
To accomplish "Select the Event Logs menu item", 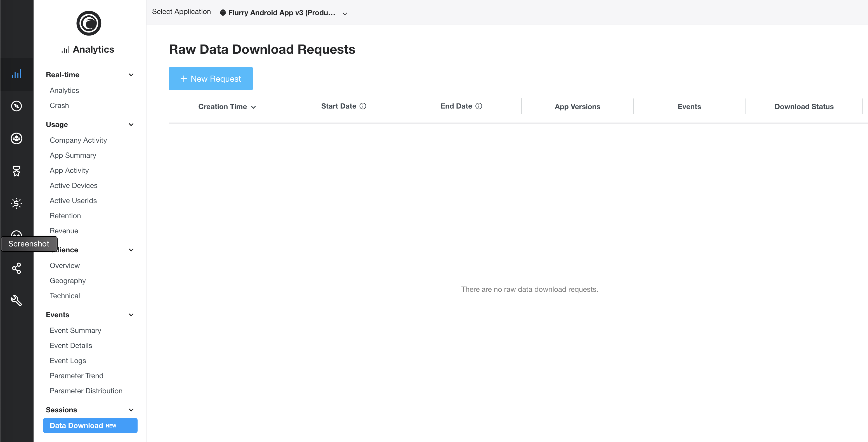I will click(68, 360).
